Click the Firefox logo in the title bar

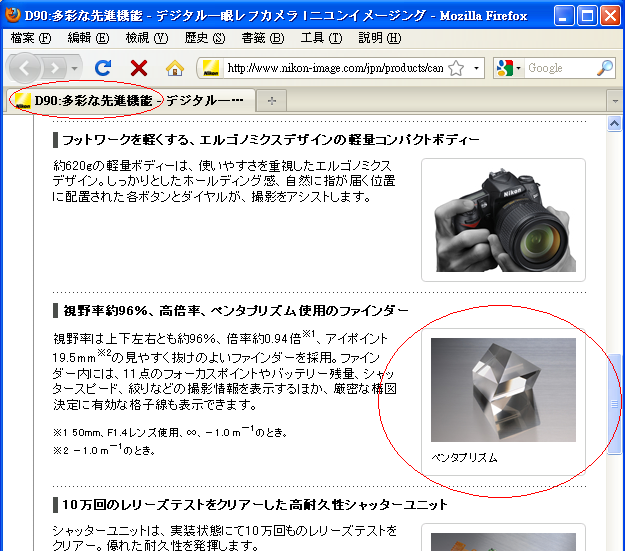pos(13,15)
